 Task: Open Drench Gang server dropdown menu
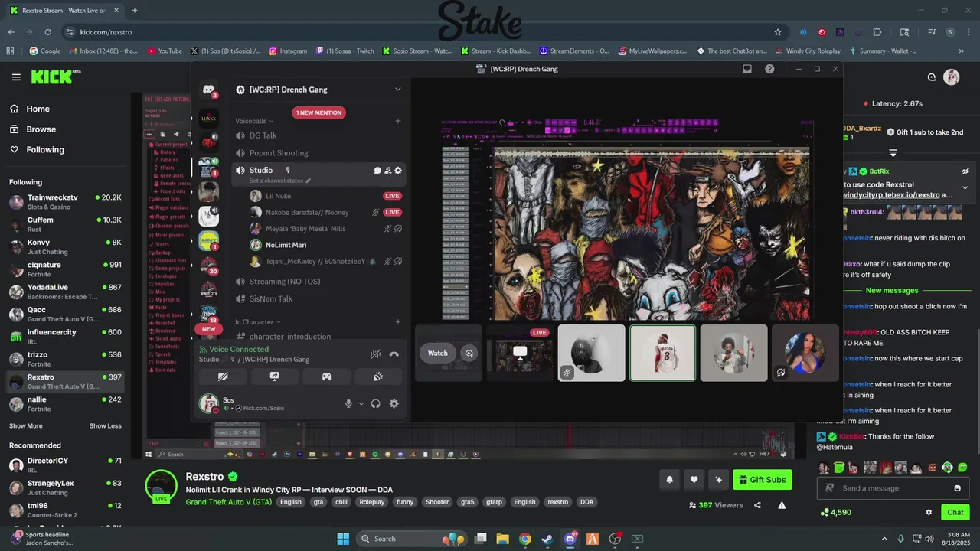pyautogui.click(x=397, y=90)
